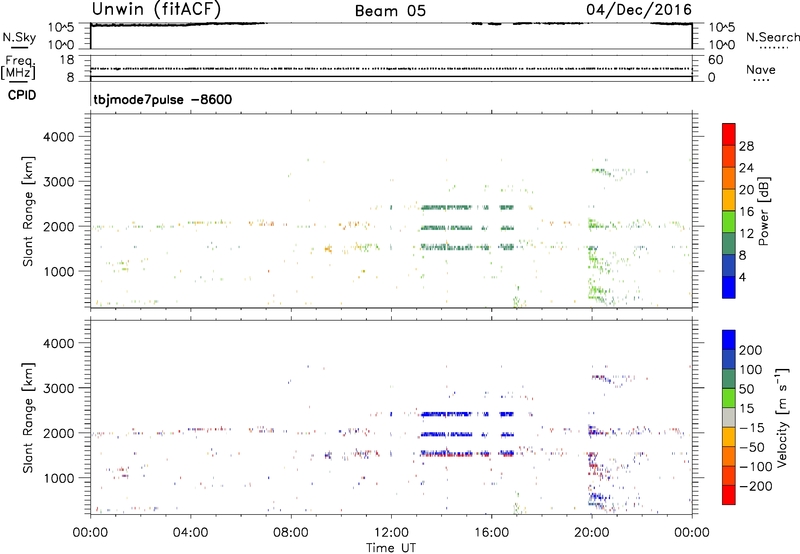Viewport: 800px width, 554px height.
Task: Click the '-200' label on Velocity colorbar
Action: coord(755,487)
